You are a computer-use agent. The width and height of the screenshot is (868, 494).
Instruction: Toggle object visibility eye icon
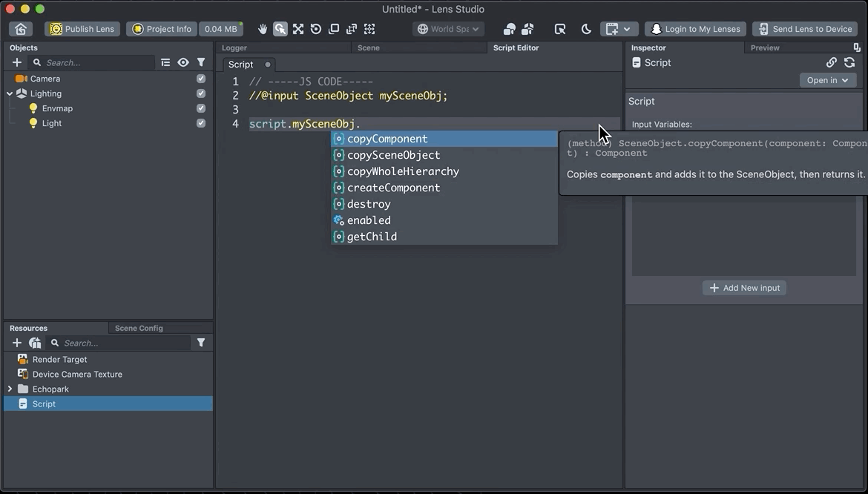[183, 63]
